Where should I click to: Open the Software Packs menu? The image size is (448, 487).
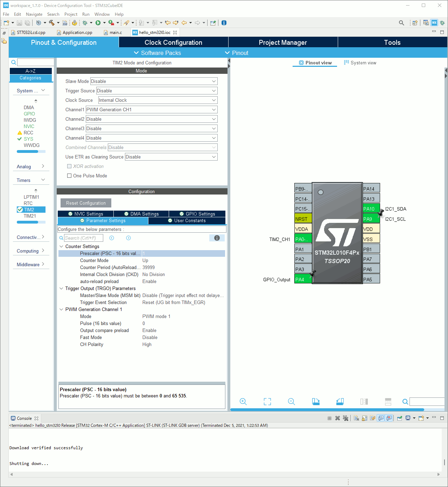(157, 53)
